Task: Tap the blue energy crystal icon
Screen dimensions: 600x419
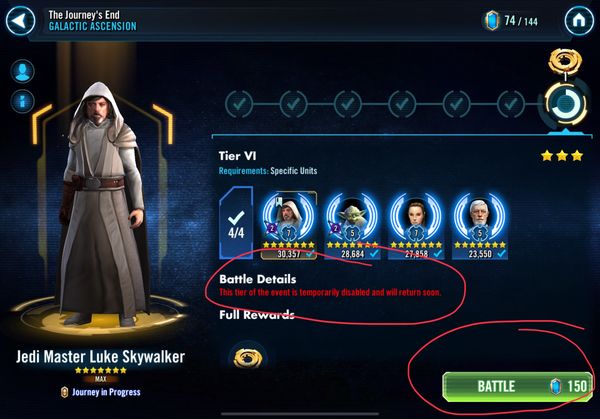Action: (492, 20)
